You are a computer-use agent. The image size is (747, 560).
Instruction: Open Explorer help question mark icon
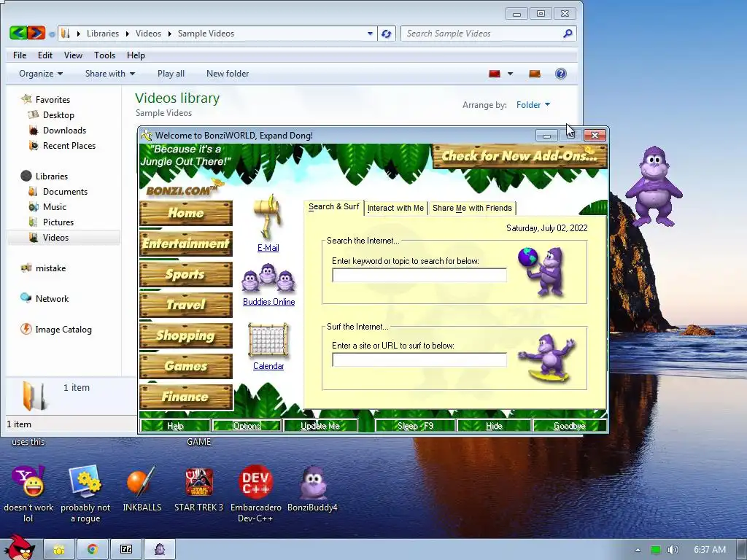pyautogui.click(x=561, y=74)
